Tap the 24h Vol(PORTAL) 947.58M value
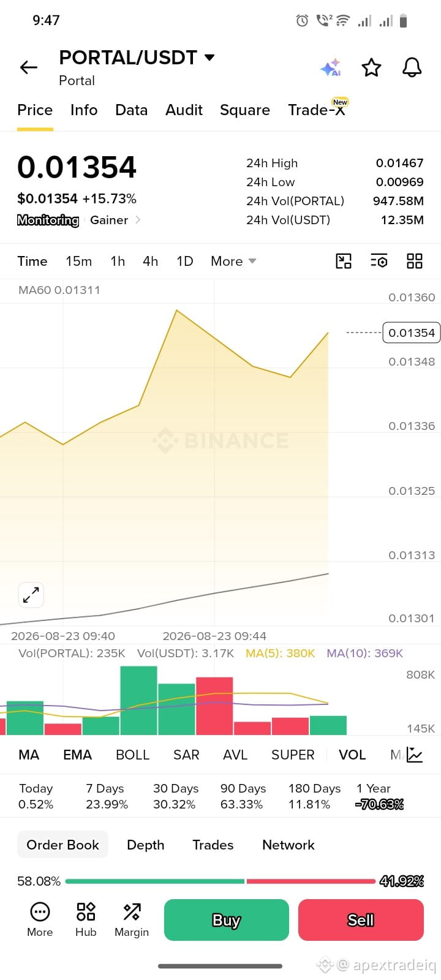The image size is (441, 980). tap(398, 201)
